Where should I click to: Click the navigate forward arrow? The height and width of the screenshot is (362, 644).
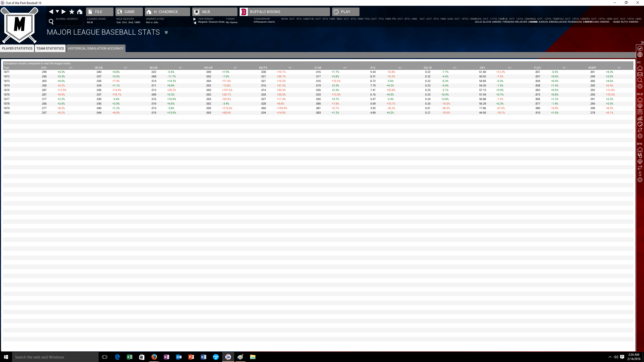[x=64, y=12]
